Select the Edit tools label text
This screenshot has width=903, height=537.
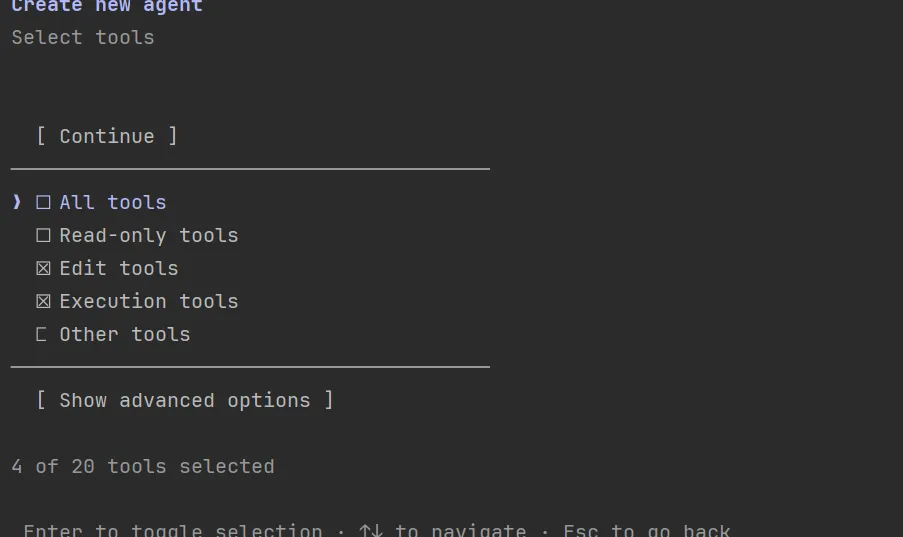[119, 269]
